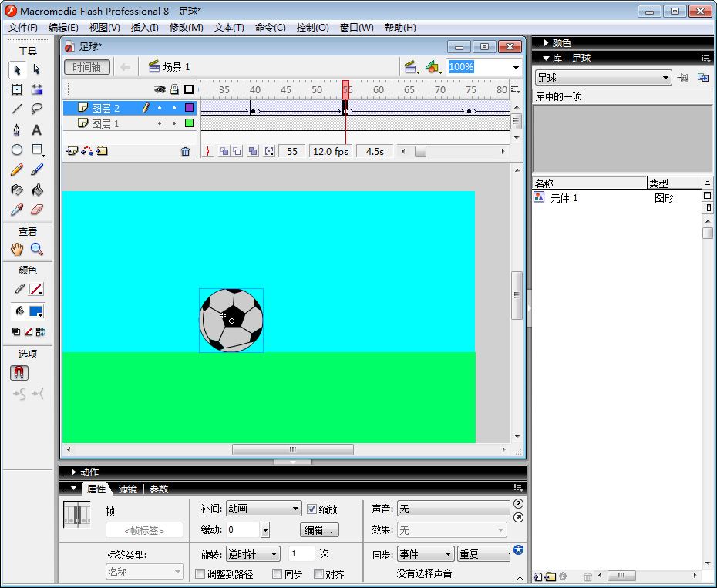The height and width of the screenshot is (588, 717).
Task: Select the Eyedropper tool
Action: tap(17, 210)
